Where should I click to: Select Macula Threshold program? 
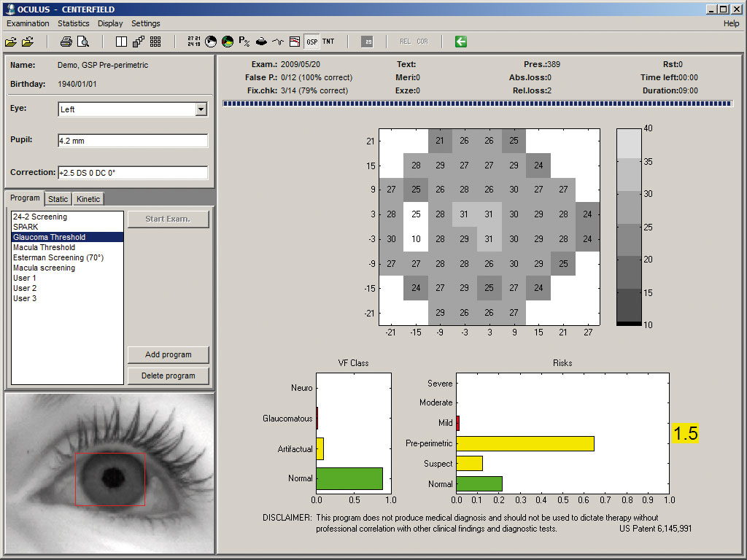[x=67, y=247]
